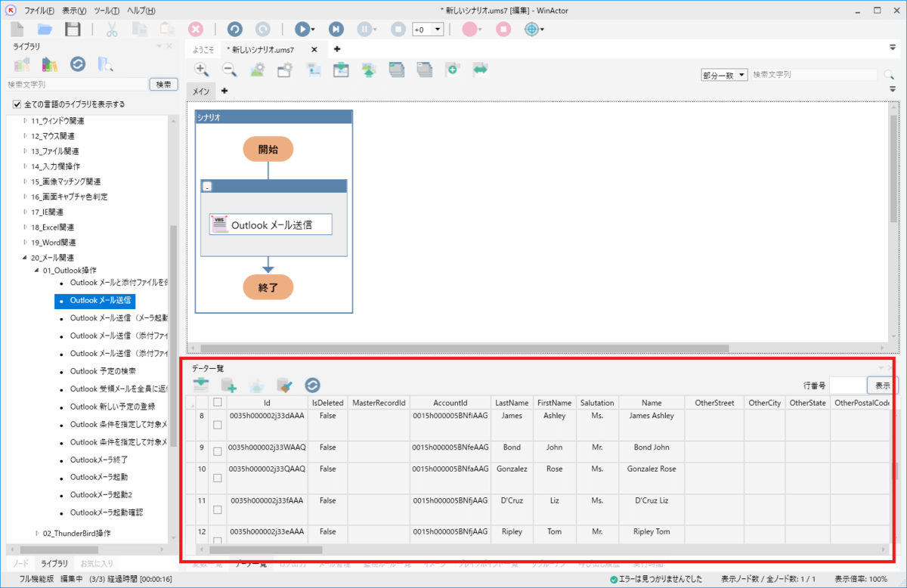Screen dimensions: 907x588
Task: Check the checkbox for row 8
Action: [218, 426]
